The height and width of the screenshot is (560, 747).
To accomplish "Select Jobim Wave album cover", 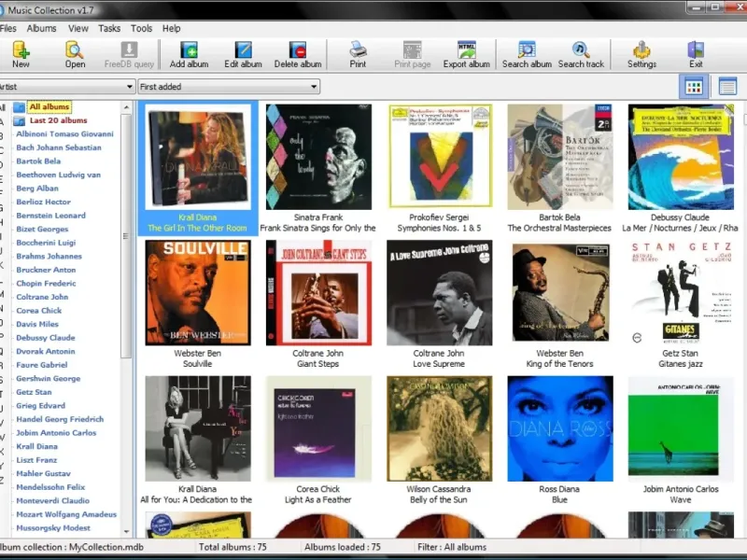I will point(681,428).
